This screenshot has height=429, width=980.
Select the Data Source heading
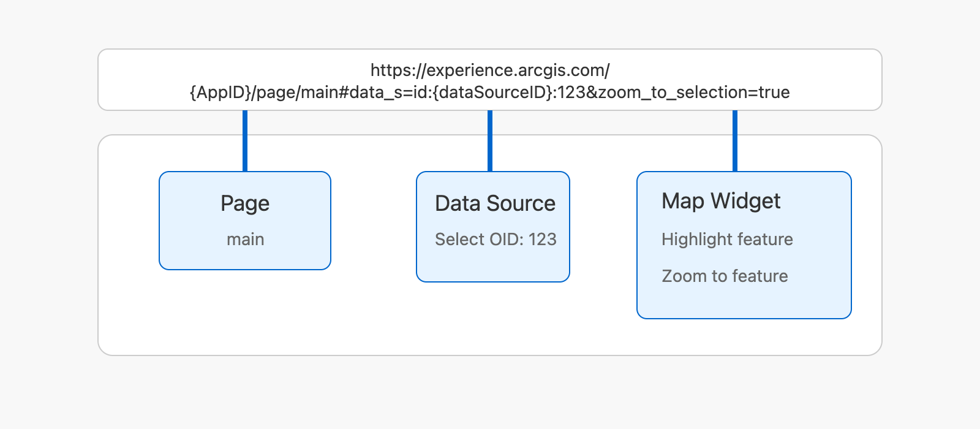[495, 203]
